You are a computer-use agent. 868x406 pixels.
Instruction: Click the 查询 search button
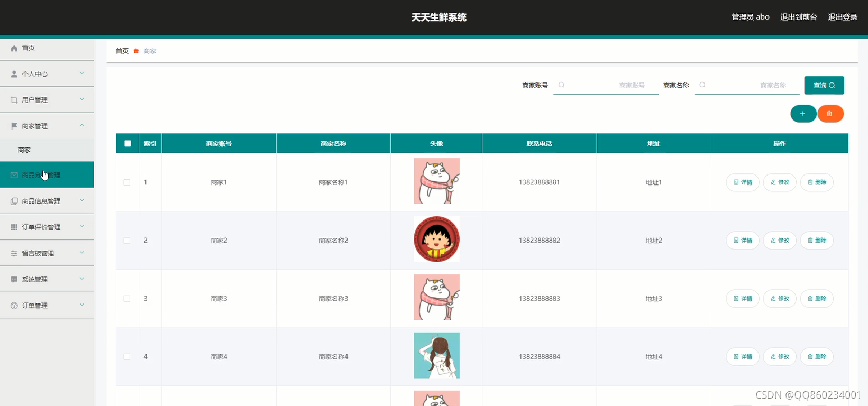click(x=824, y=85)
